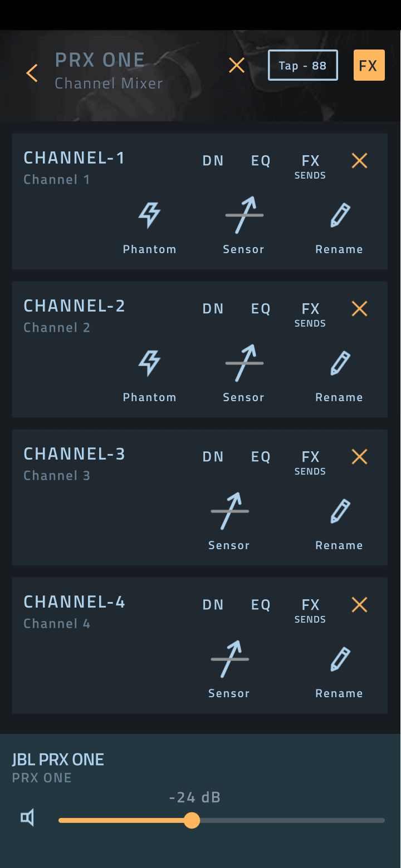Toggle the Sensor on Channel-4
This screenshot has height=868, width=401.
point(229,660)
